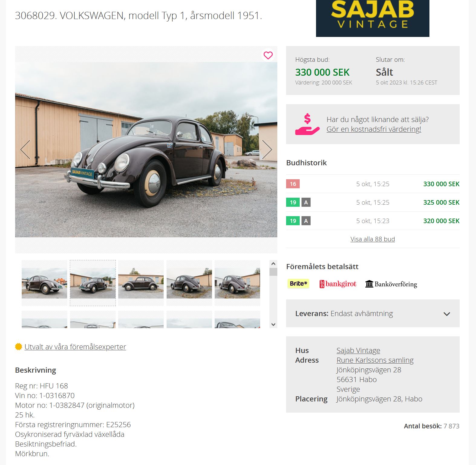The width and height of the screenshot is (476, 465).
Task: Click the Bankgirot payment logo
Action: click(x=338, y=284)
